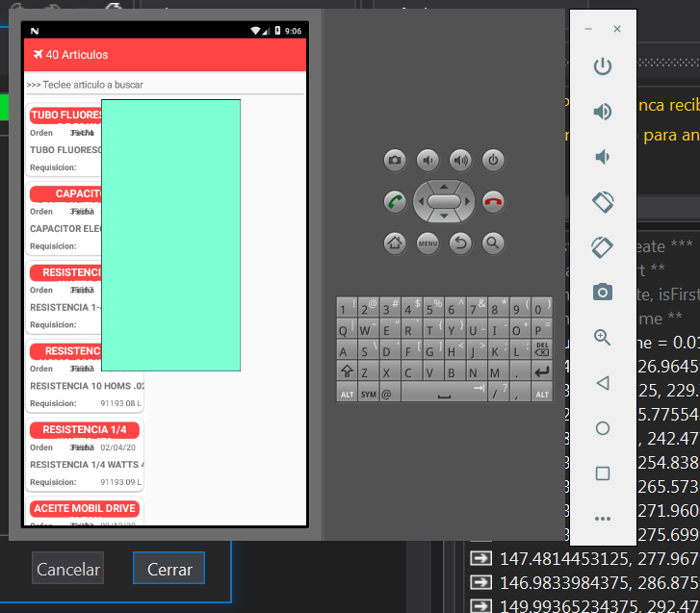Screen dimensions: 700x613
Task: Select the TUBO FLUORES red card header
Action: coord(66,115)
